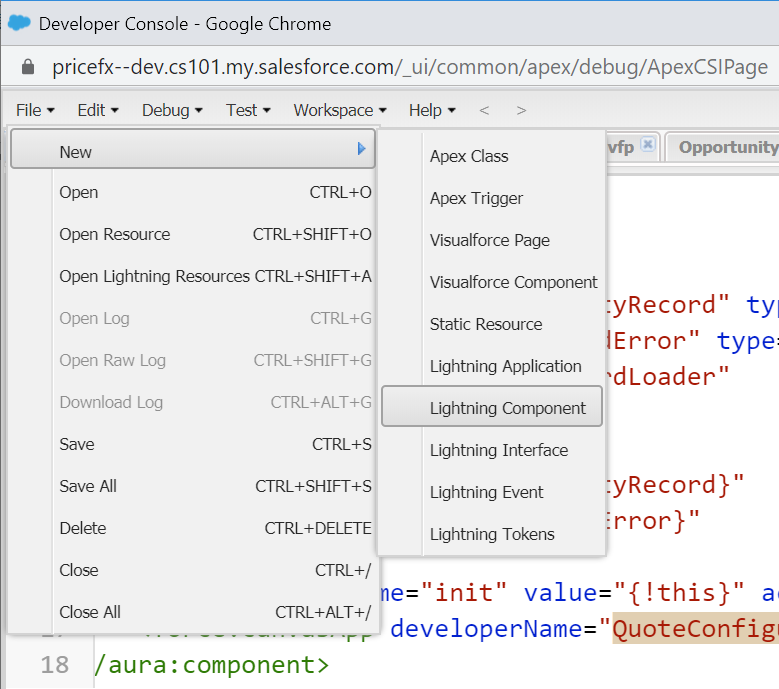Expand the Debug menu
The height and width of the screenshot is (689, 779).
[172, 110]
